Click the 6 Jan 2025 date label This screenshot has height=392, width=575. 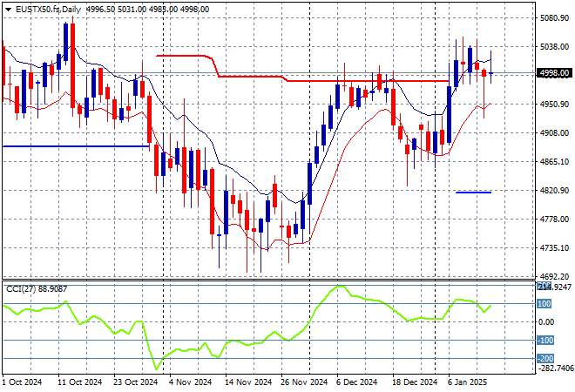[x=468, y=382]
